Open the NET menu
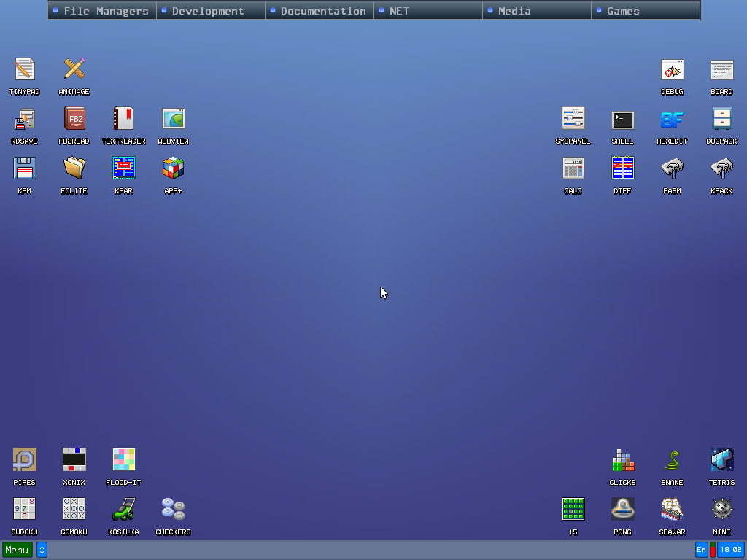Screen dimensions: 747x560 click(428, 11)
